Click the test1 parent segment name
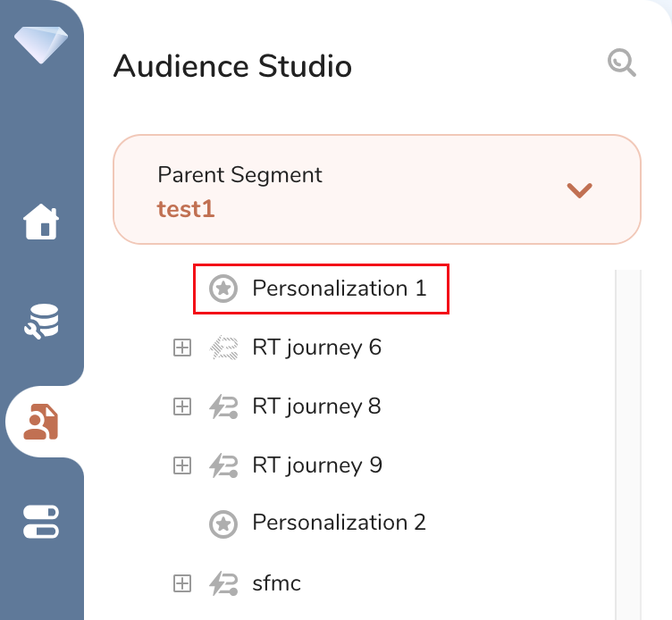This screenshot has height=620, width=672. pyautogui.click(x=186, y=209)
